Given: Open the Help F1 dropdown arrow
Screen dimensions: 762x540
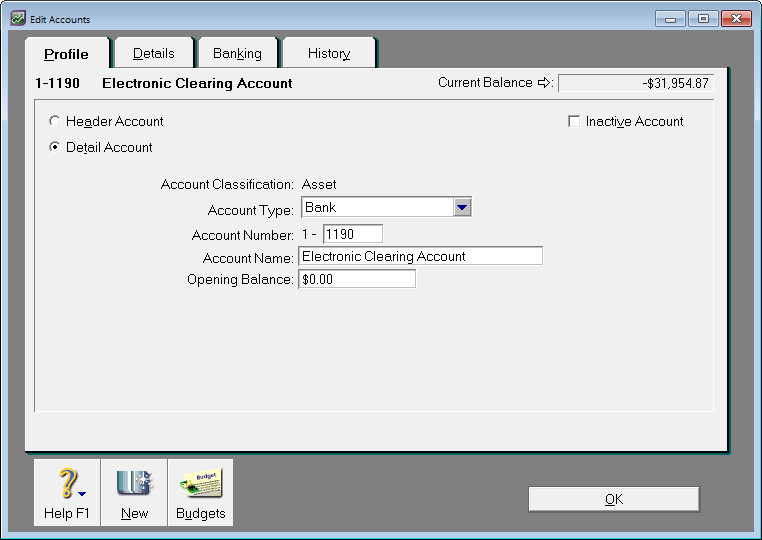Looking at the screenshot, I should (82, 494).
